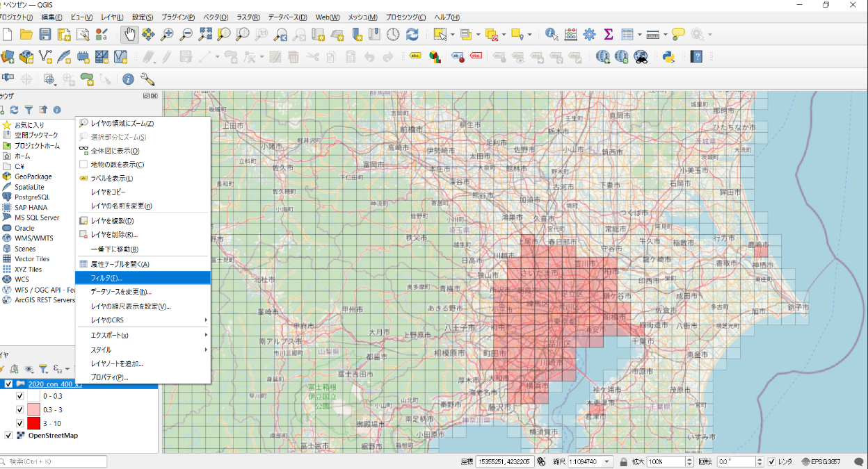Click the New Project icon
The image size is (868, 469).
point(8,34)
